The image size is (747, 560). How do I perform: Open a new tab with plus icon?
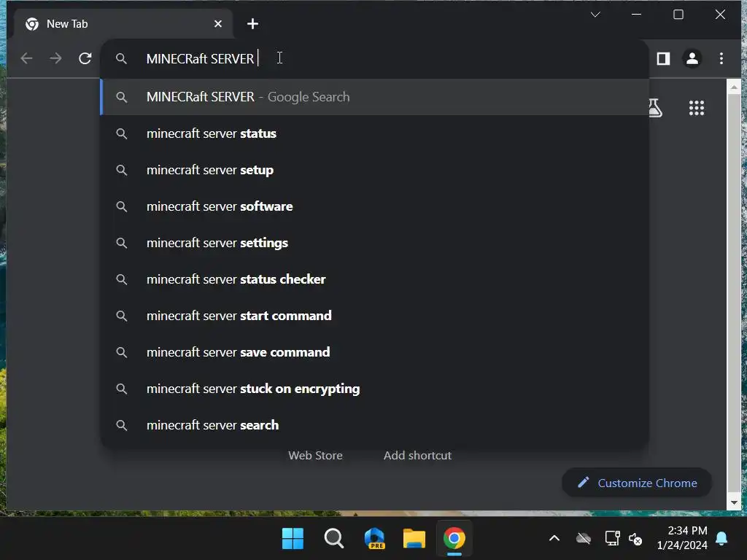tap(252, 24)
